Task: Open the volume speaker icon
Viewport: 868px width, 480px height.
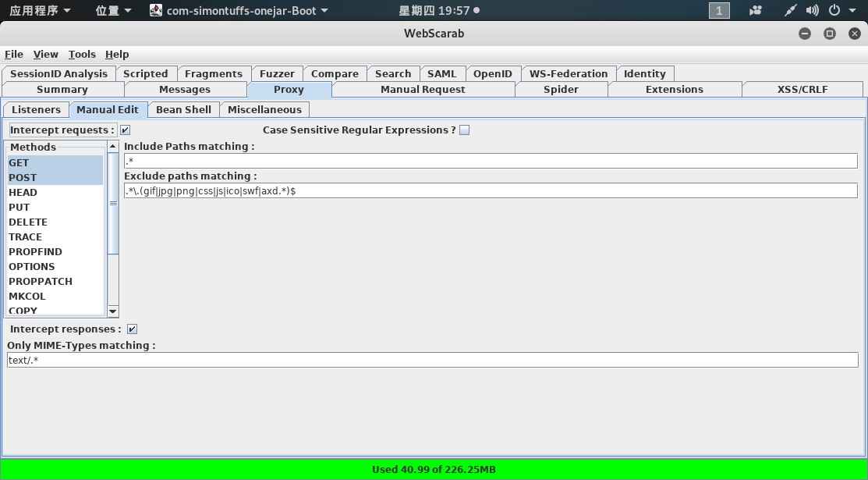Action: pyautogui.click(x=812, y=10)
